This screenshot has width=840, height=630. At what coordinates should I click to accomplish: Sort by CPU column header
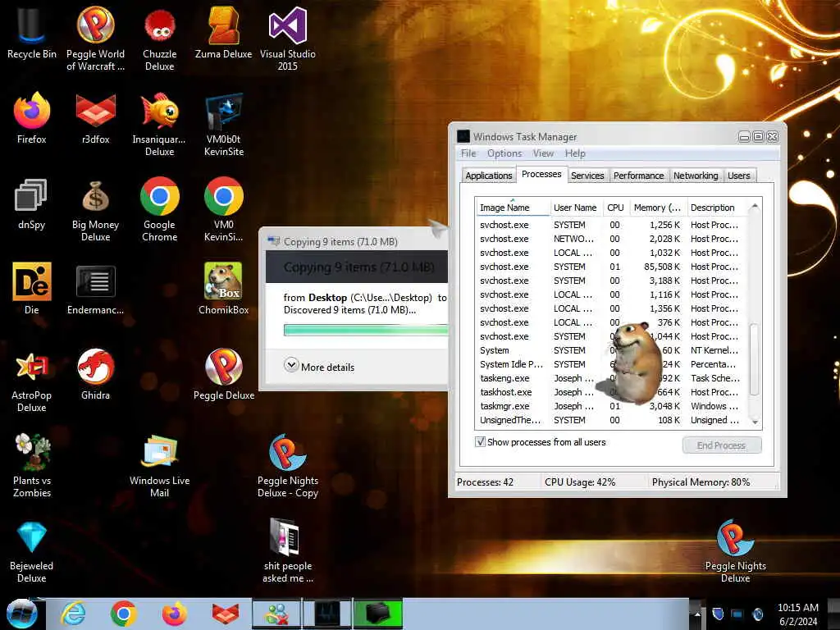coord(615,208)
